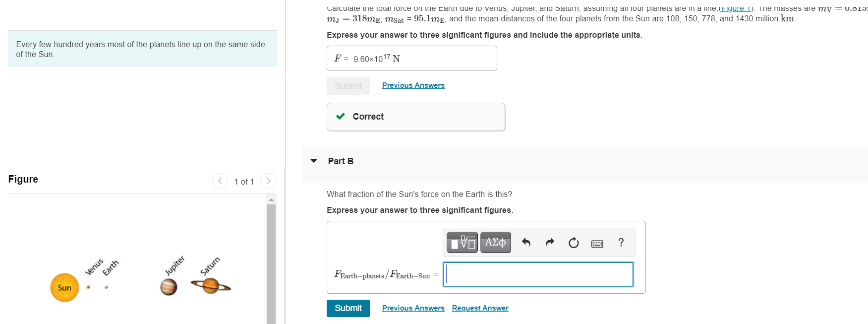Screen dimensions: 868x324
Task: Click inside the fraction answer input box
Action: (x=538, y=274)
